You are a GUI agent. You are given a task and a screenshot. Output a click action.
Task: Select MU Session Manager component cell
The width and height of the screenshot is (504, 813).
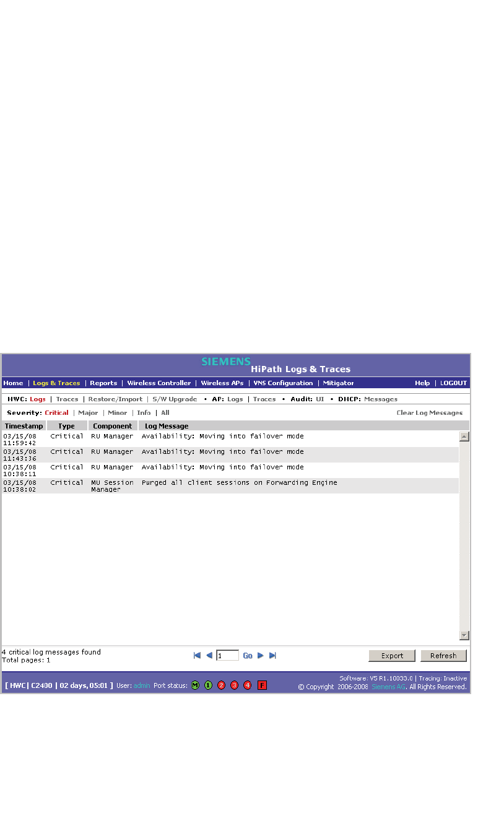(x=113, y=486)
